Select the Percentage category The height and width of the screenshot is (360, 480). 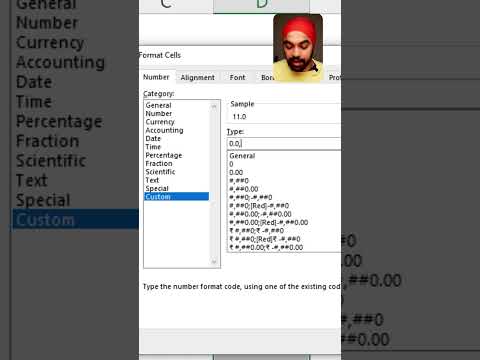[x=164, y=155]
